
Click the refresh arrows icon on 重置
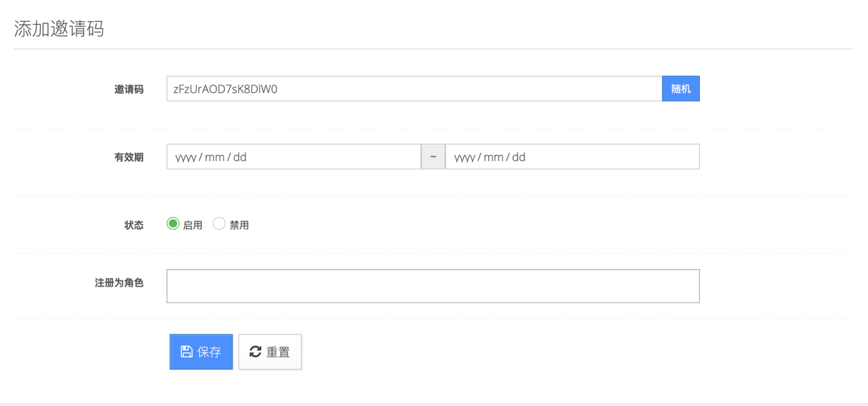click(255, 352)
